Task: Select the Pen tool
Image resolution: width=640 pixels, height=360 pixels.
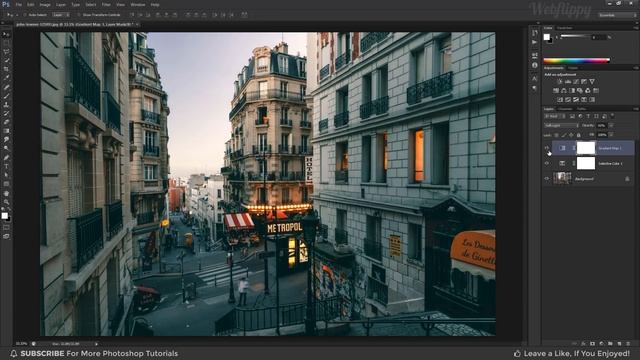Action: 6,158
